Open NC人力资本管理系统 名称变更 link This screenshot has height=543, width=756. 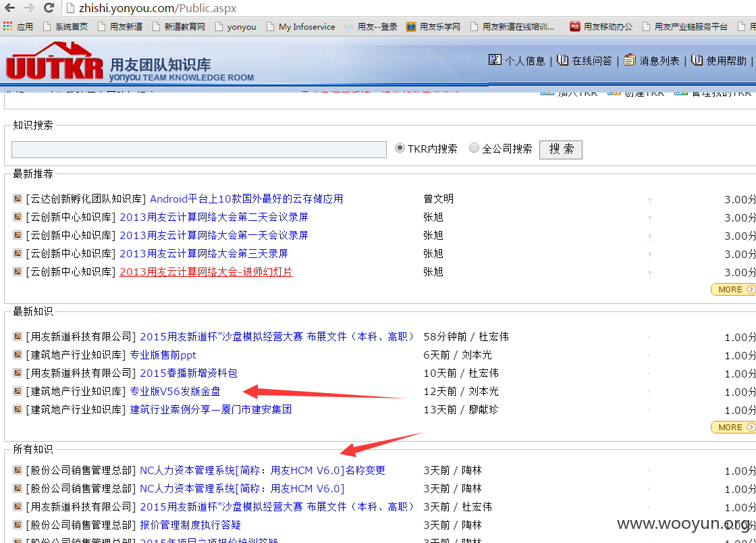click(x=263, y=470)
